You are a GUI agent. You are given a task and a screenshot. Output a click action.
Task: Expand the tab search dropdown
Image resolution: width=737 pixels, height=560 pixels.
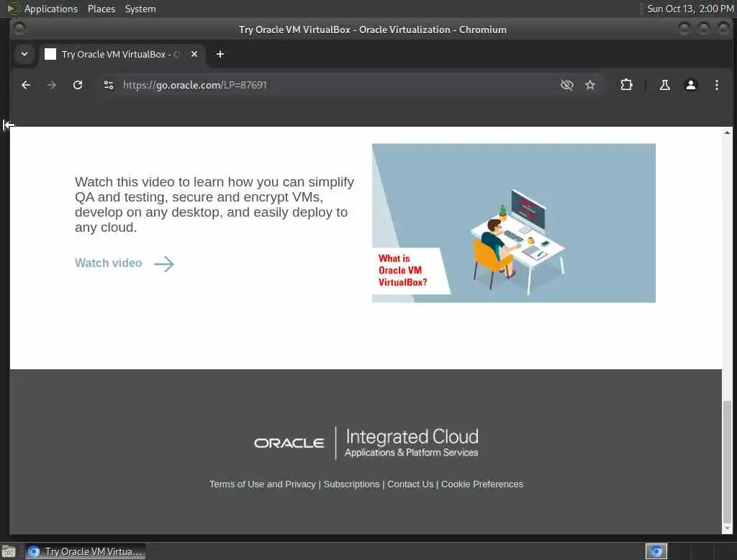pyautogui.click(x=24, y=54)
